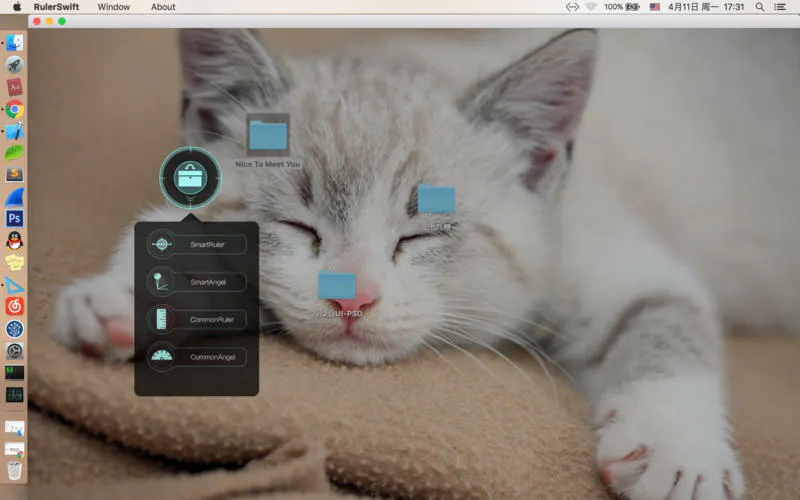The width and height of the screenshot is (800, 500).
Task: Select the folder over the cat's eye
Action: [436, 199]
